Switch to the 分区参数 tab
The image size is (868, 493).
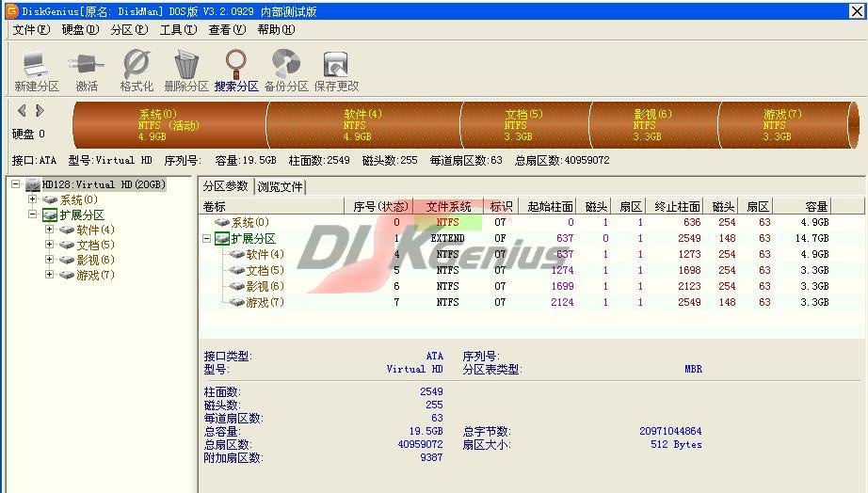tap(226, 186)
